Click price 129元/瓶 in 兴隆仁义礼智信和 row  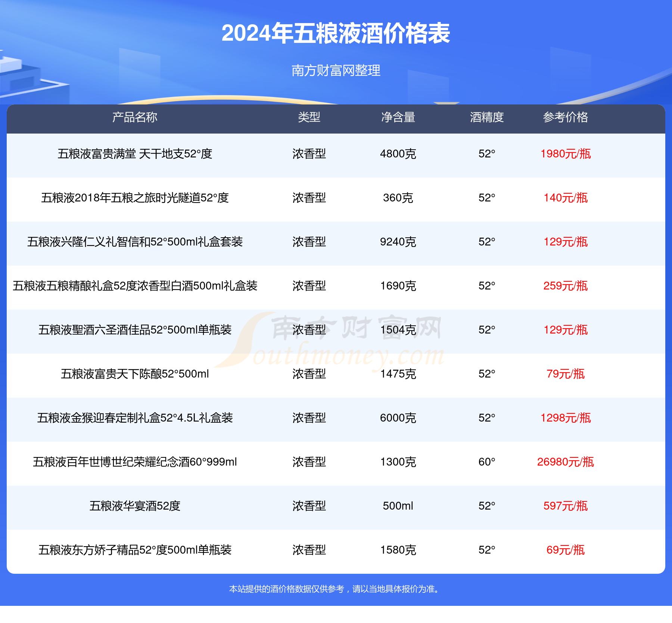tap(566, 242)
